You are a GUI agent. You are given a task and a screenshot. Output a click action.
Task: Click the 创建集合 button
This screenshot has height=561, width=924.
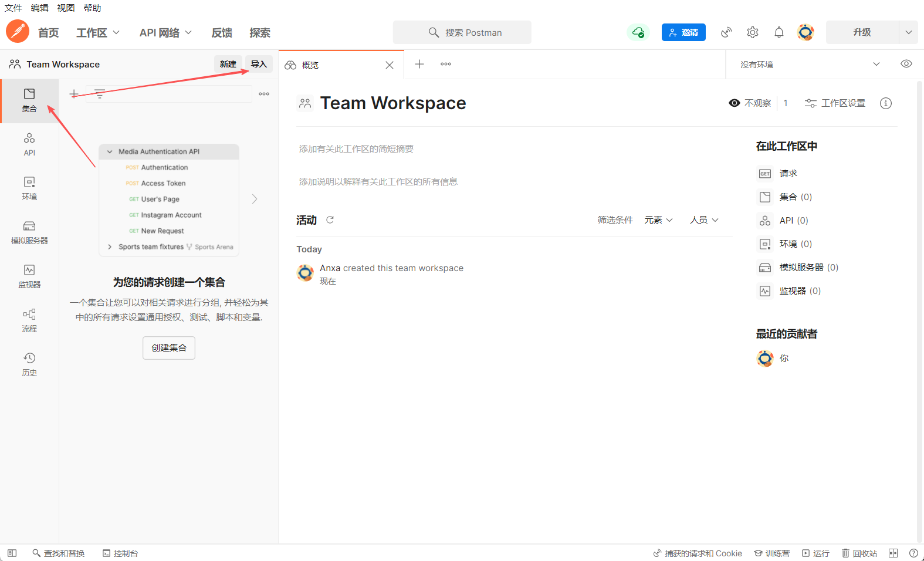pyautogui.click(x=169, y=348)
